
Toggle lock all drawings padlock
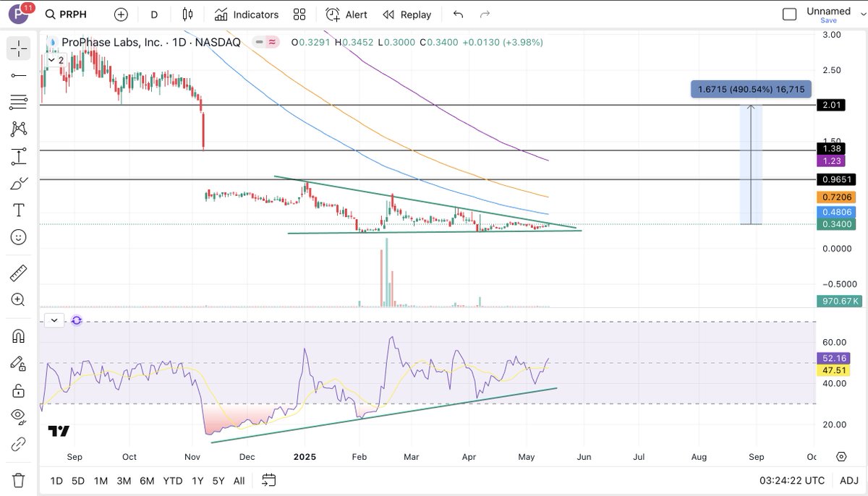[19, 390]
